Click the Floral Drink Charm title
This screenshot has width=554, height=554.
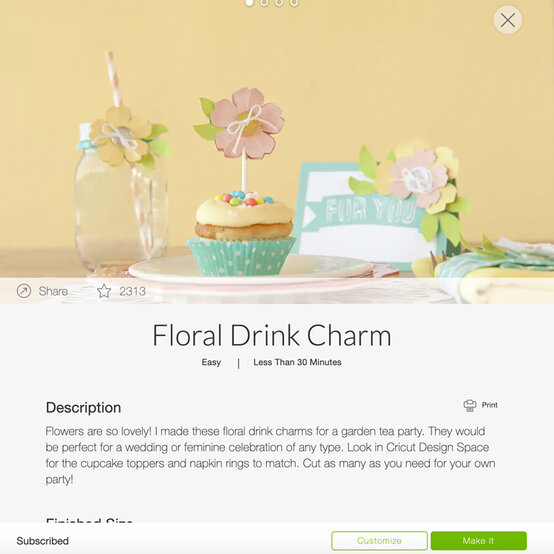(x=272, y=335)
